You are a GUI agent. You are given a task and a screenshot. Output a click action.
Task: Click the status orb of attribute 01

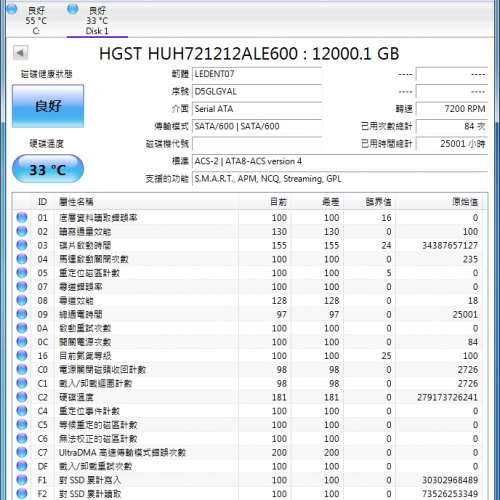click(22, 218)
